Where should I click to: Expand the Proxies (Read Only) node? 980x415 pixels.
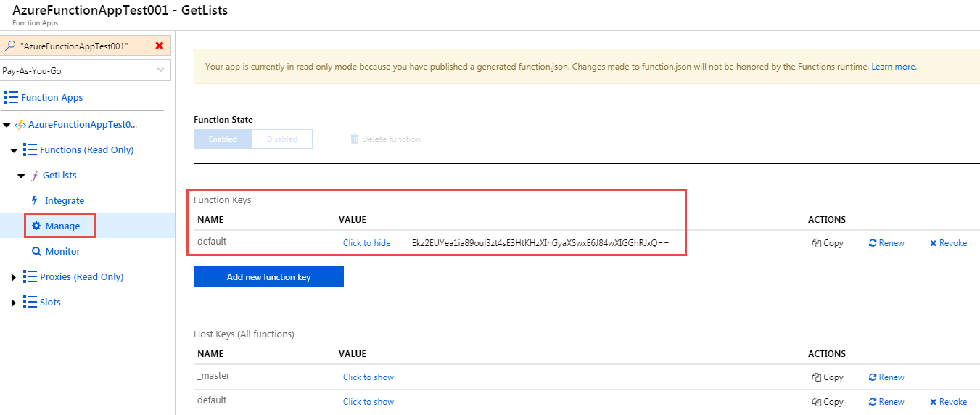[13, 277]
